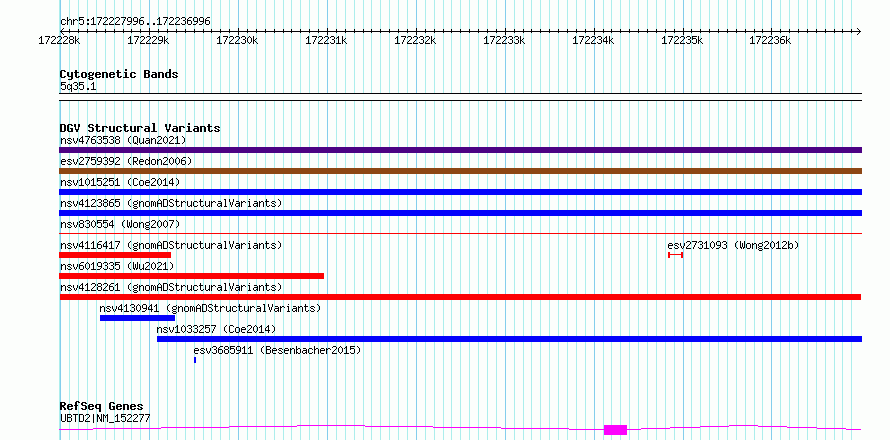Select the tiny blue esv3685911 marker
This screenshot has width=890, height=440.
tap(195, 360)
